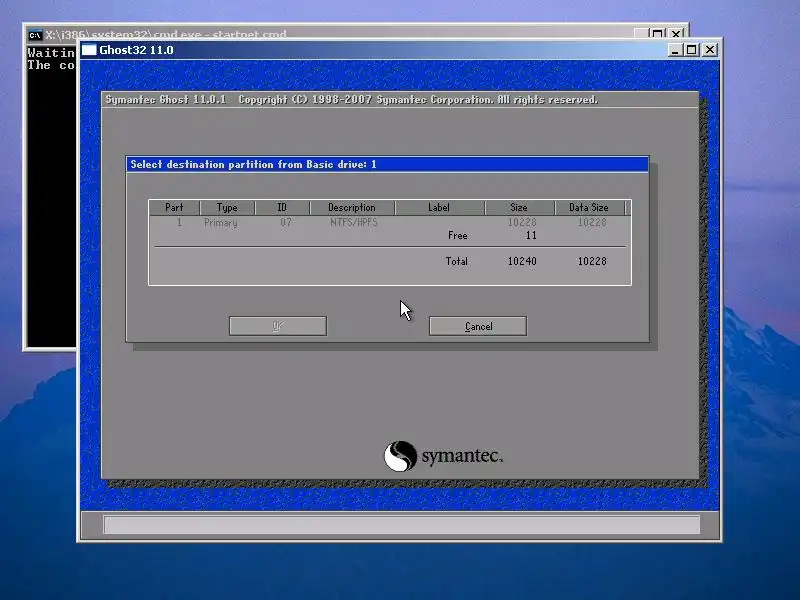Close the Ghost32 11.0 window
800x600 pixels.
tap(710, 50)
